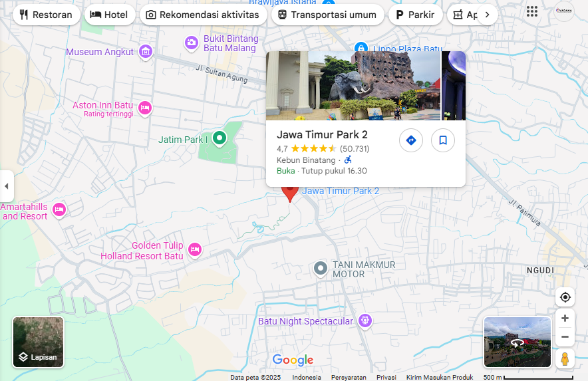Activate the Street View pegman
Viewport: 588px width, 381px height.
[565, 359]
